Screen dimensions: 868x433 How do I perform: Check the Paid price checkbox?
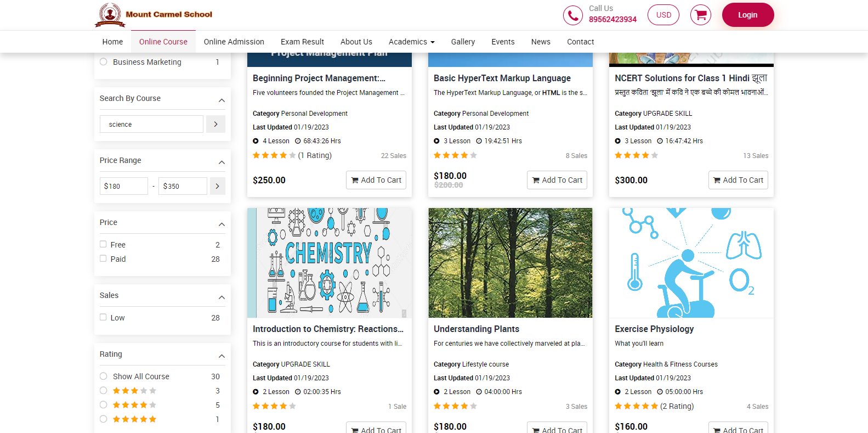tap(103, 258)
